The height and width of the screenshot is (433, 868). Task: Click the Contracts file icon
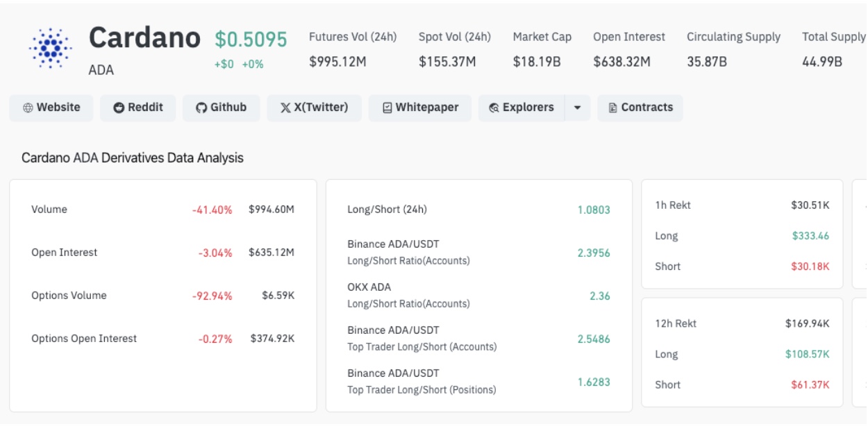coord(612,108)
